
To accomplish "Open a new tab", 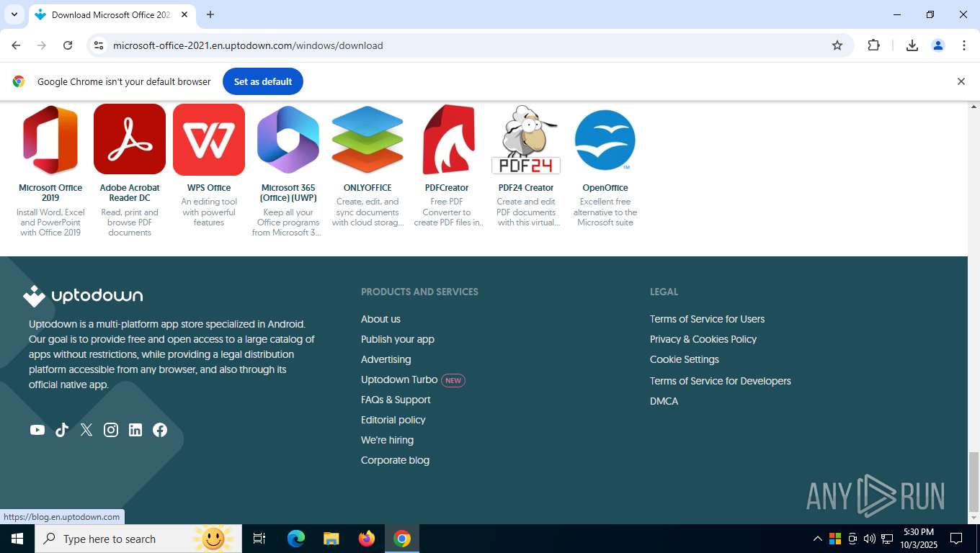I will tap(210, 14).
